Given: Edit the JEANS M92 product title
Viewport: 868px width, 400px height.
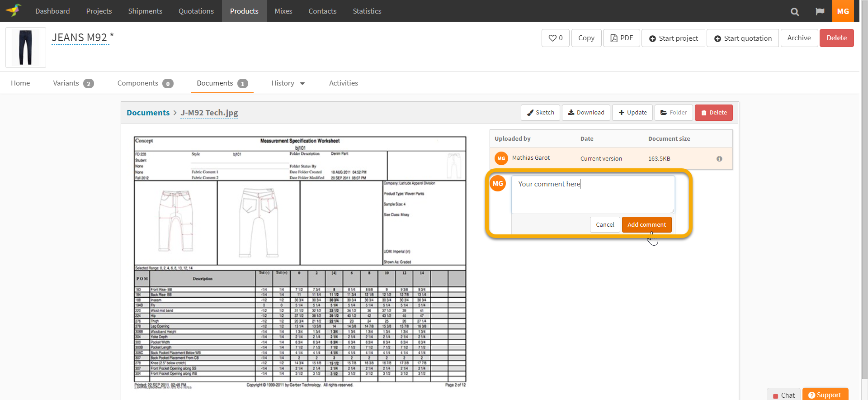Looking at the screenshot, I should [x=80, y=38].
